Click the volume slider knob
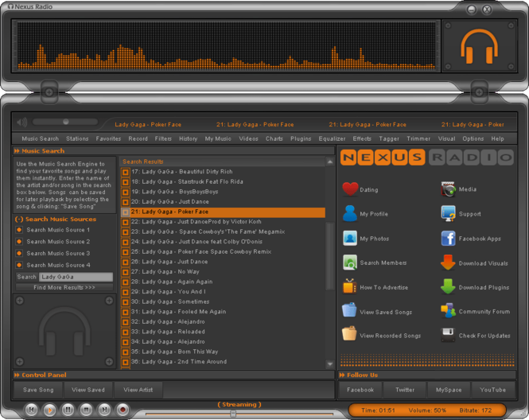The height and width of the screenshot is (420, 529). (x=66, y=122)
